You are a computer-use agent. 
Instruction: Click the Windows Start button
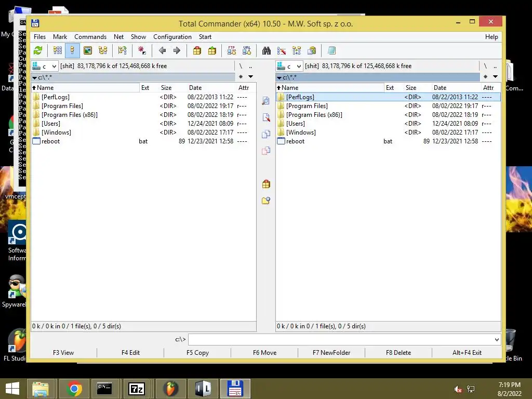pos(12,389)
